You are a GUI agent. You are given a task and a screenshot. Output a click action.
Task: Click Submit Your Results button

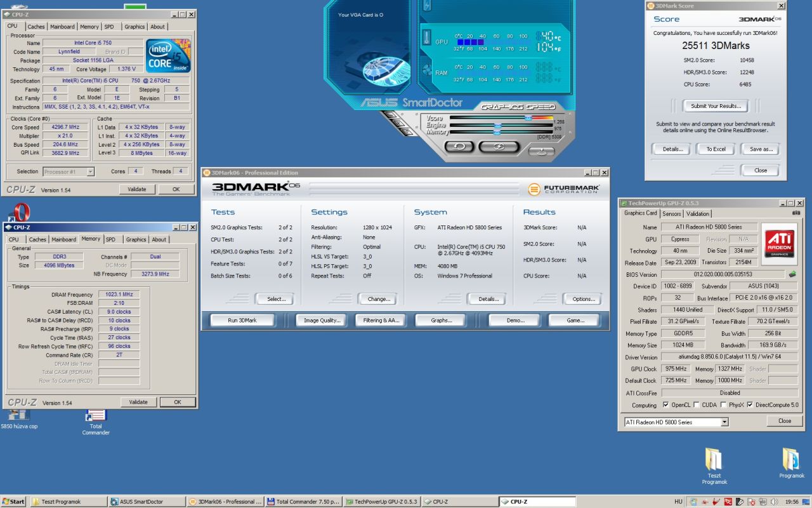click(716, 106)
